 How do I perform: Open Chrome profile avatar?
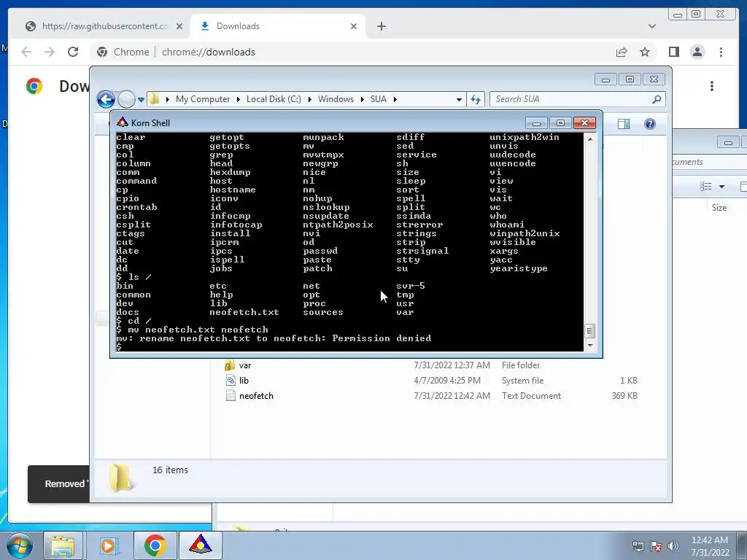(x=697, y=52)
